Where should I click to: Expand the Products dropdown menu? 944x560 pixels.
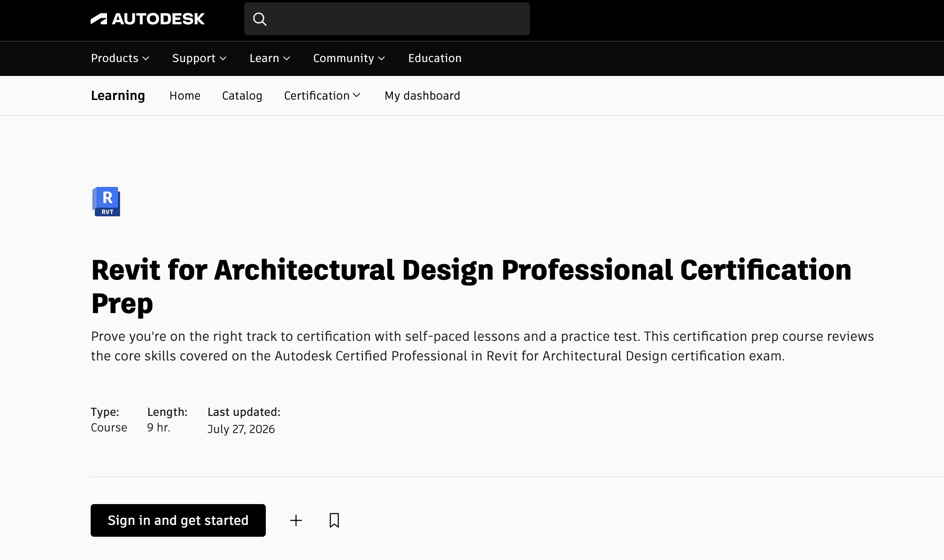click(120, 58)
